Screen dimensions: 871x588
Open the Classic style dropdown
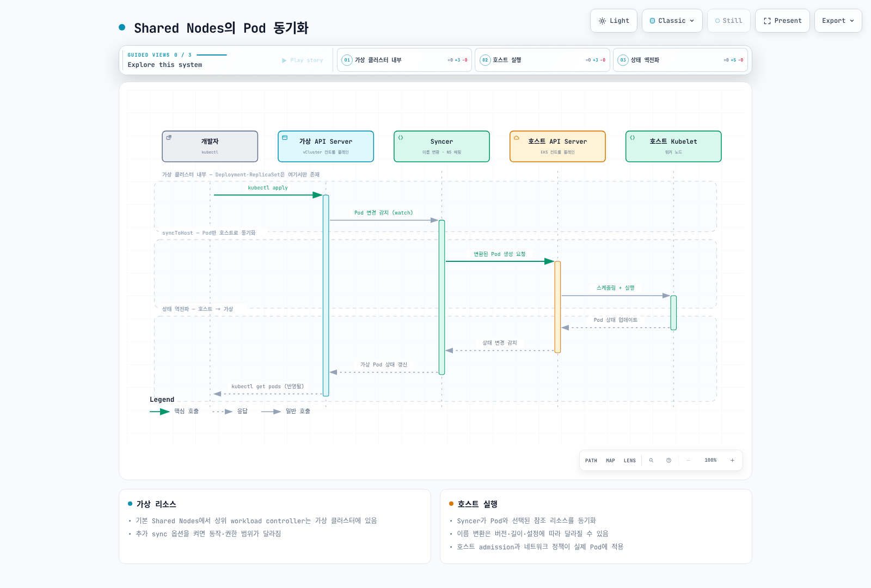[672, 21]
